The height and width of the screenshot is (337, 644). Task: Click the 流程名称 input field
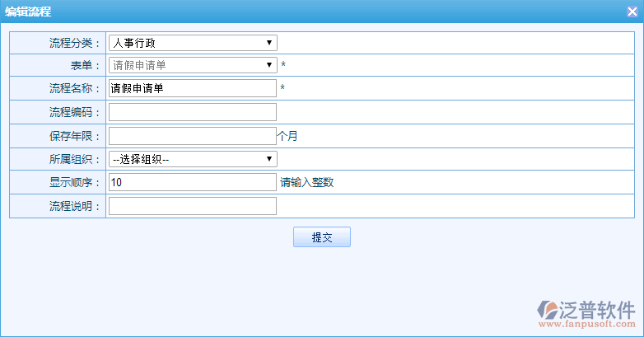[193, 88]
